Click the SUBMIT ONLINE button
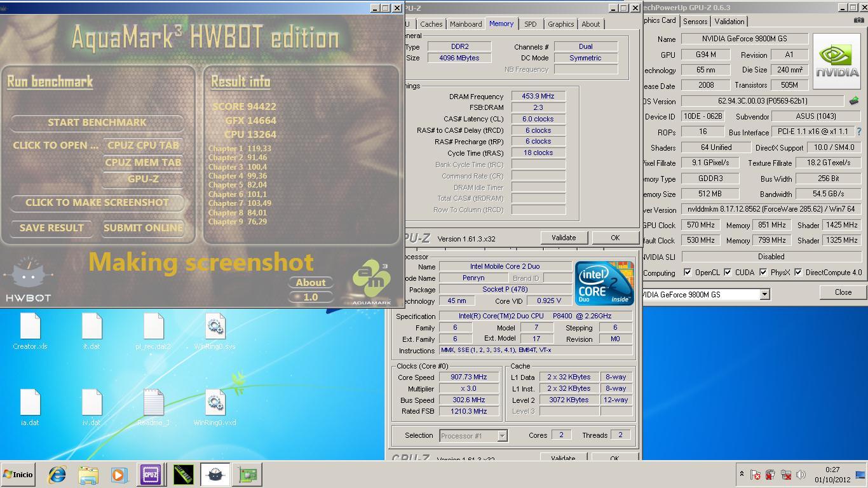868x488 pixels. (x=143, y=227)
